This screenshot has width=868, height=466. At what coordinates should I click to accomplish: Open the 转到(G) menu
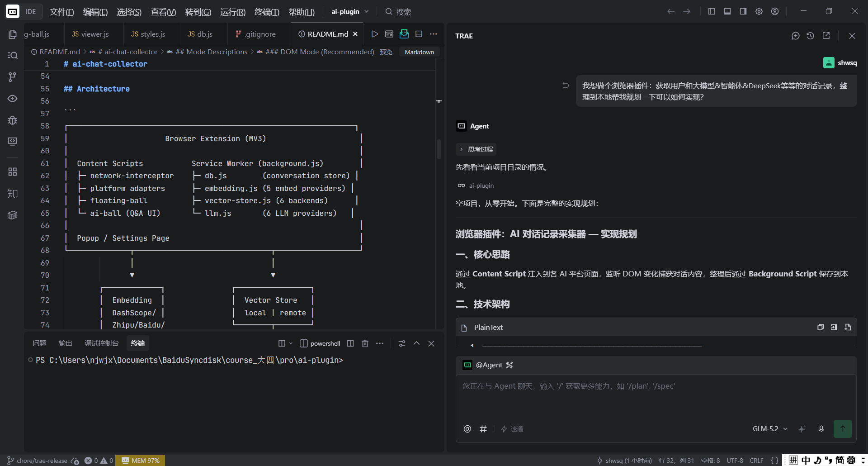pos(198,12)
